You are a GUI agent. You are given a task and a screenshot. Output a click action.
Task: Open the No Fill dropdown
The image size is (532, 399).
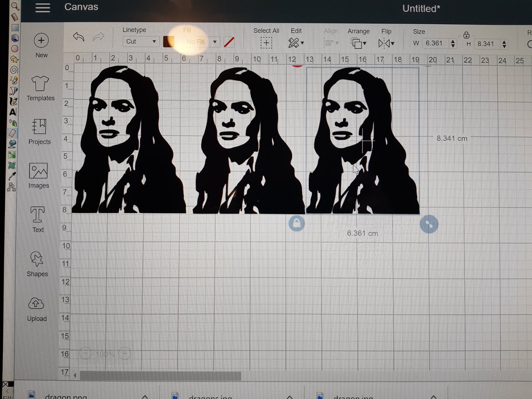point(201,42)
